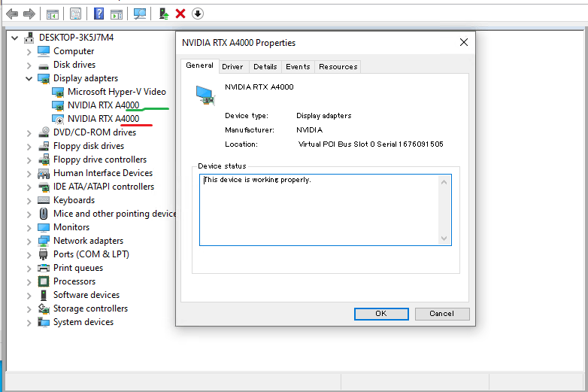Select the Monitors category
The width and height of the screenshot is (588, 392).
[71, 227]
